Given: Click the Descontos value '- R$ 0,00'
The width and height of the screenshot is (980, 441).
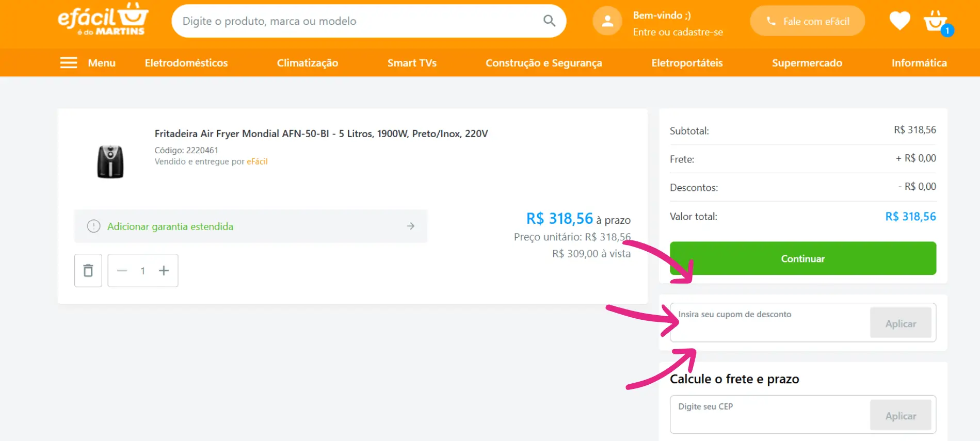Looking at the screenshot, I should (917, 187).
